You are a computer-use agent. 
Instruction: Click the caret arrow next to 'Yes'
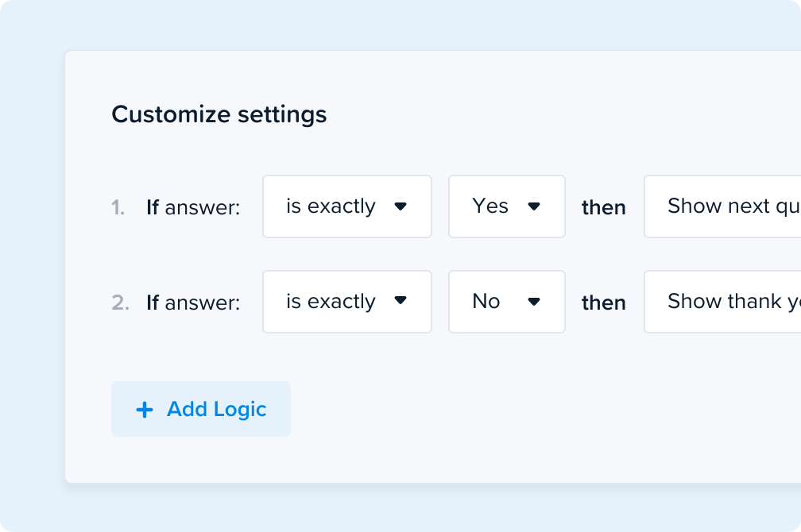tap(534, 206)
